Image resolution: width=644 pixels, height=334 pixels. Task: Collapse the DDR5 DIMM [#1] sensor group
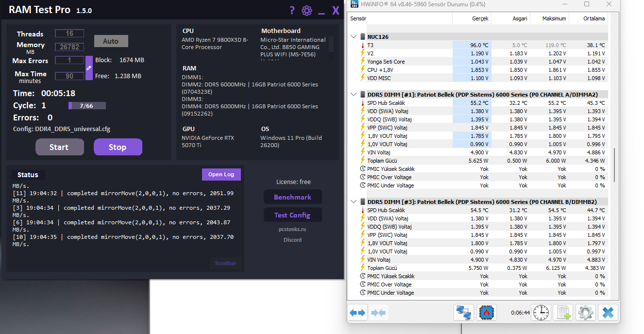(354, 95)
